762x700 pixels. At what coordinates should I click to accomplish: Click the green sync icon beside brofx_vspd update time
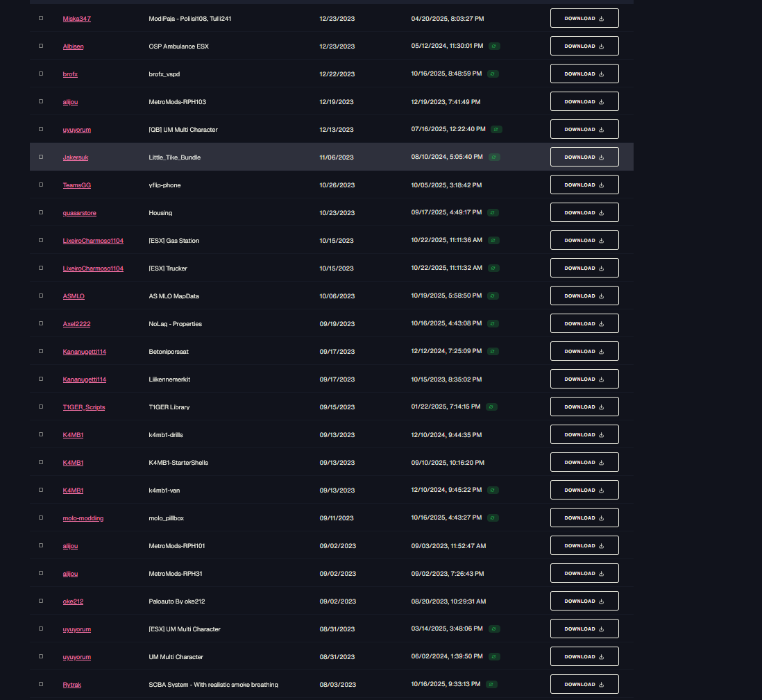coord(493,74)
